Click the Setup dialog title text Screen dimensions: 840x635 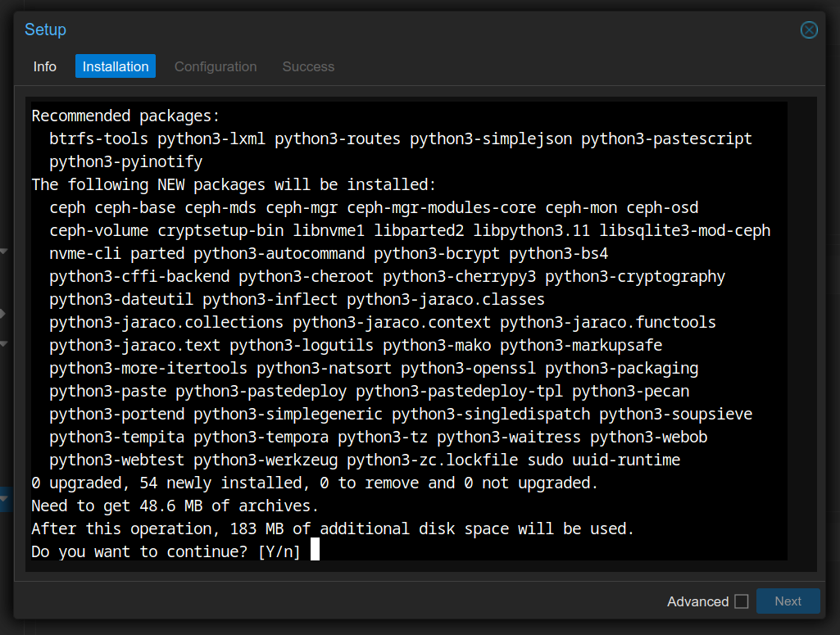click(45, 29)
